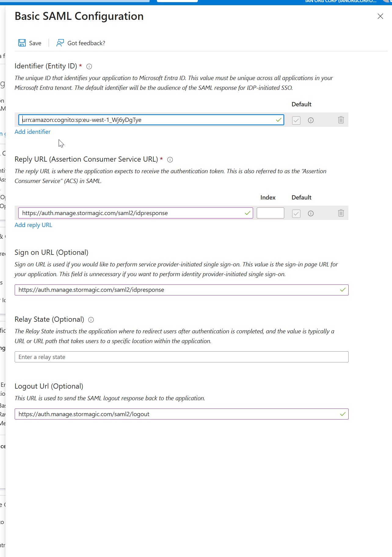This screenshot has width=392, height=557.
Task: Close the Basic SAML Configuration panel
Action: click(380, 16)
